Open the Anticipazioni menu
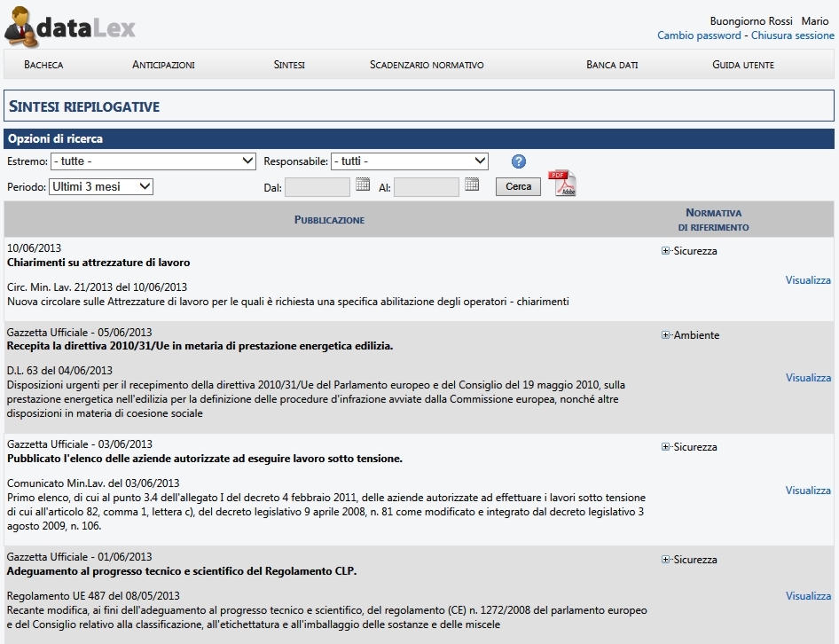This screenshot has height=644, width=839. tap(163, 65)
